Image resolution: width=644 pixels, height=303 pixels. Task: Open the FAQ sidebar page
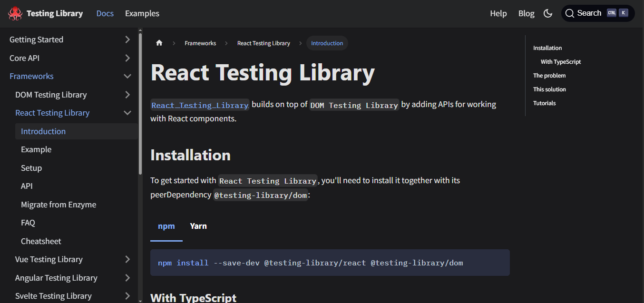tap(28, 223)
